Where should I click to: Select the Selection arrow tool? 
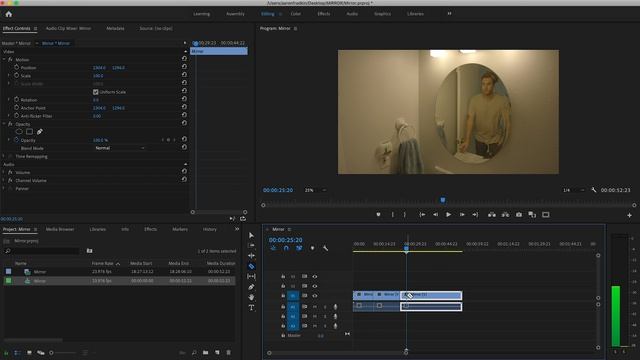coord(251,236)
